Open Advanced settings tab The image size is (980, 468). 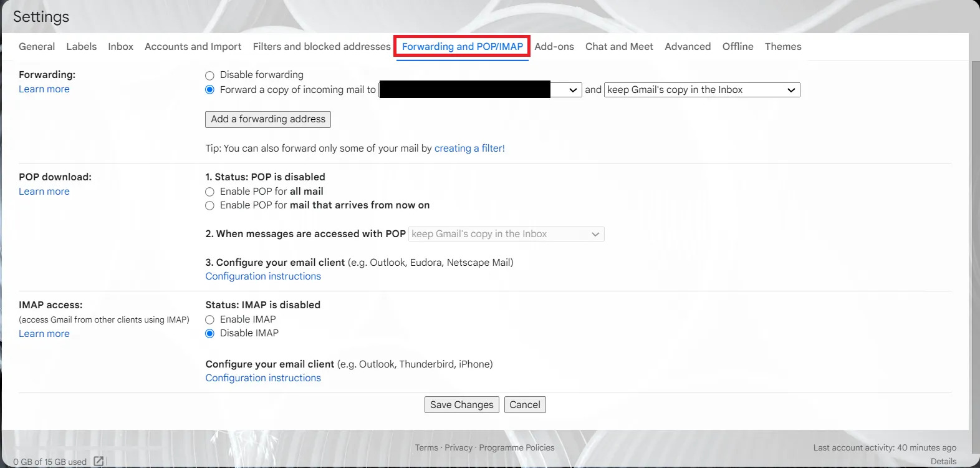click(688, 47)
